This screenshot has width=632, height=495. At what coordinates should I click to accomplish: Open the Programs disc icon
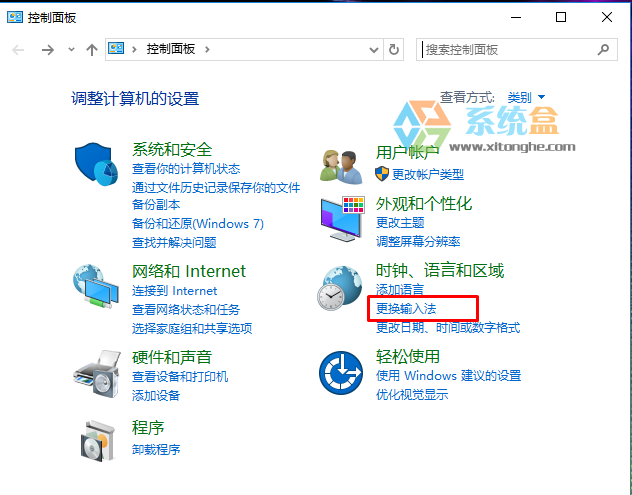click(x=98, y=440)
